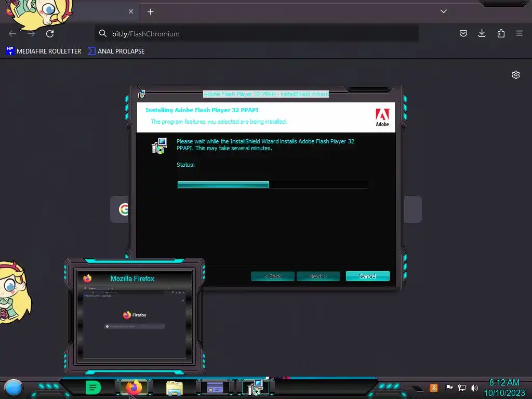Click the Next button in installer

coord(318,276)
